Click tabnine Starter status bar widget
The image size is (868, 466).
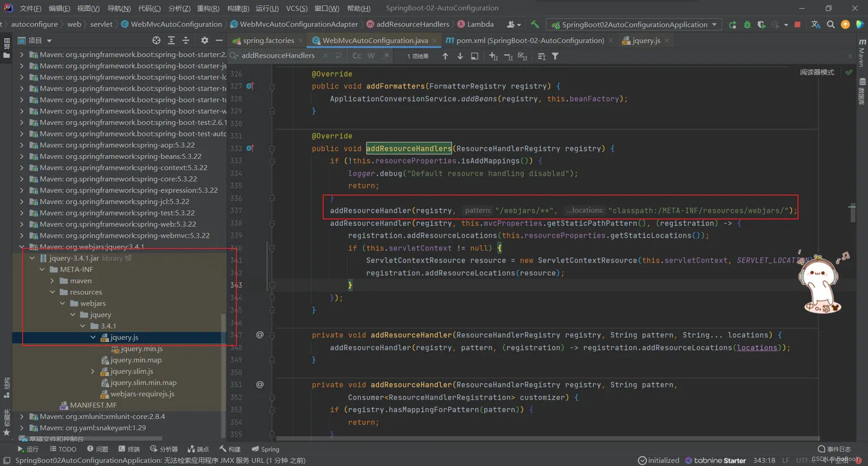(715, 460)
